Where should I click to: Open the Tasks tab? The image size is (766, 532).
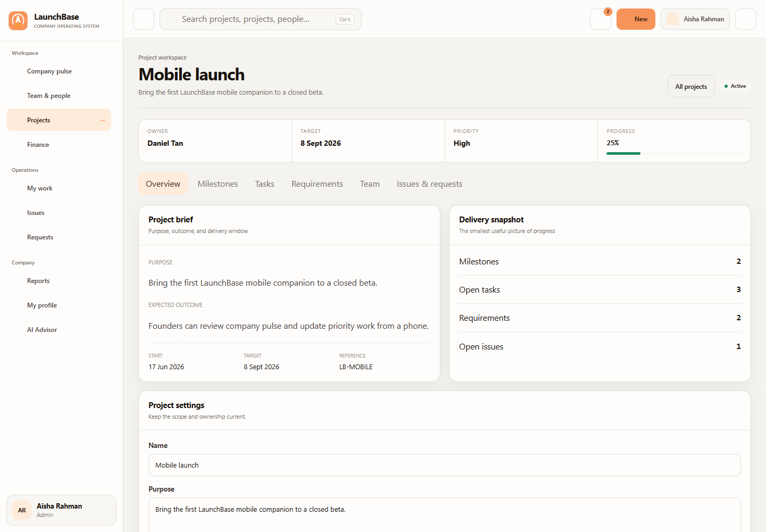click(264, 184)
